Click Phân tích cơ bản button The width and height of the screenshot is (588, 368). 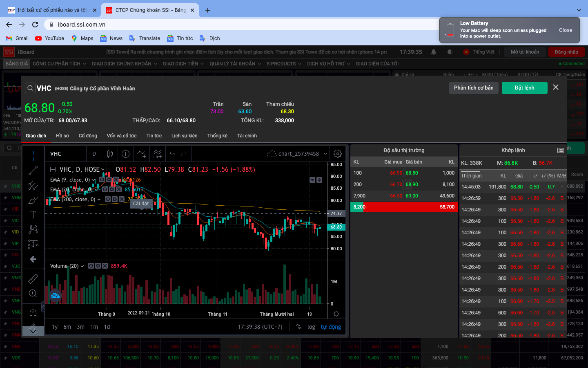click(474, 88)
